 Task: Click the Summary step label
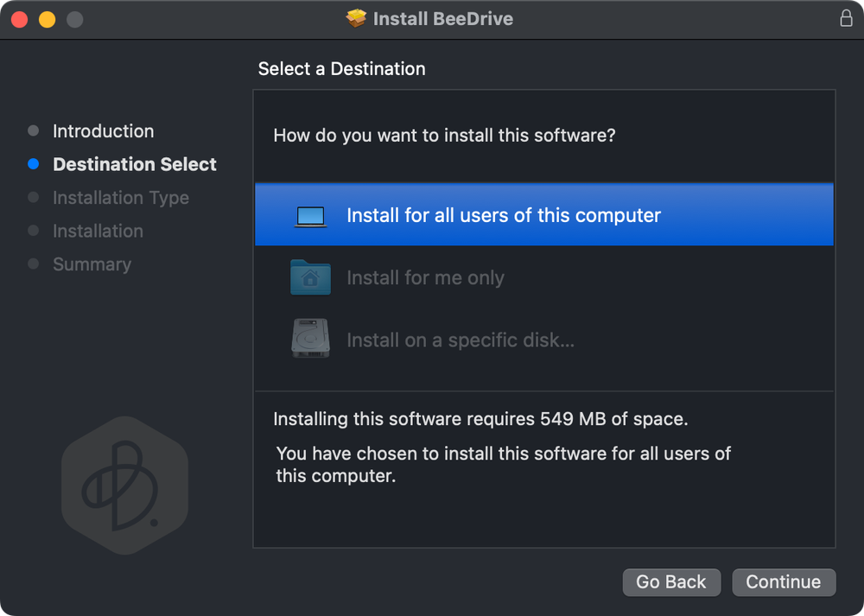(x=92, y=264)
